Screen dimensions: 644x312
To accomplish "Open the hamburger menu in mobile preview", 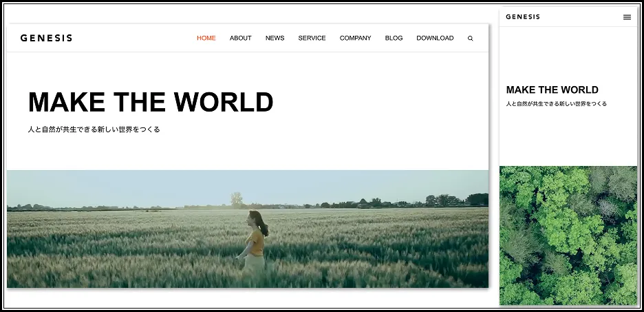I will point(627,17).
